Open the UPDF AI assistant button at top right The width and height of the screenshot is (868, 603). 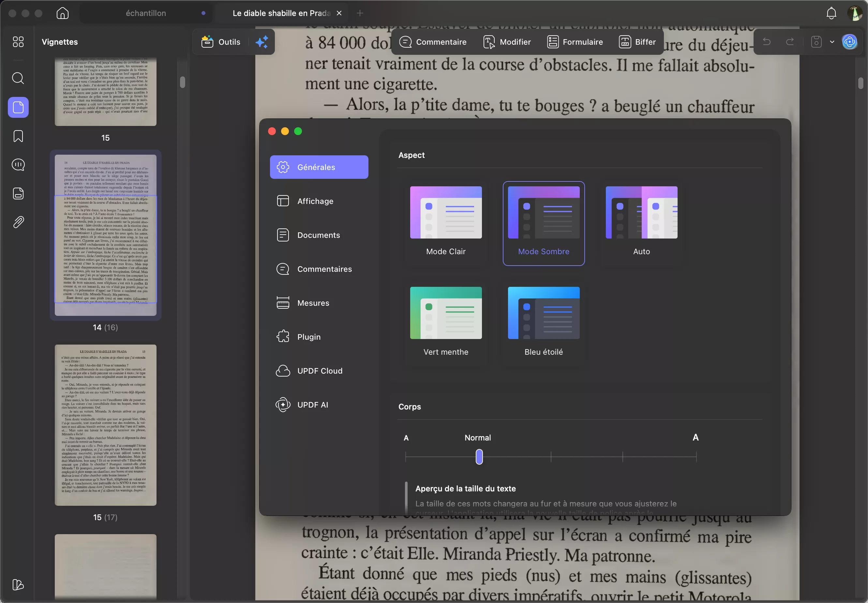coord(849,42)
